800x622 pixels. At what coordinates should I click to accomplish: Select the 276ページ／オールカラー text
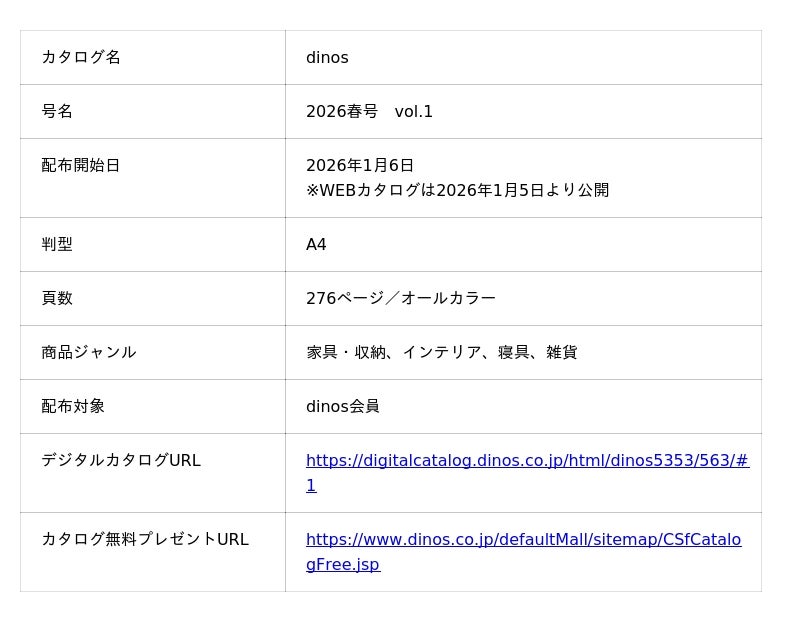click(x=401, y=298)
